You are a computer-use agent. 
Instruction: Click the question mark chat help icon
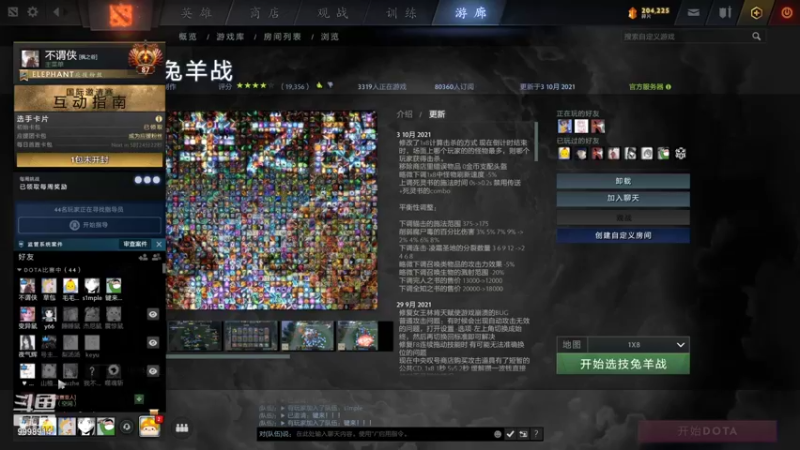(x=536, y=434)
